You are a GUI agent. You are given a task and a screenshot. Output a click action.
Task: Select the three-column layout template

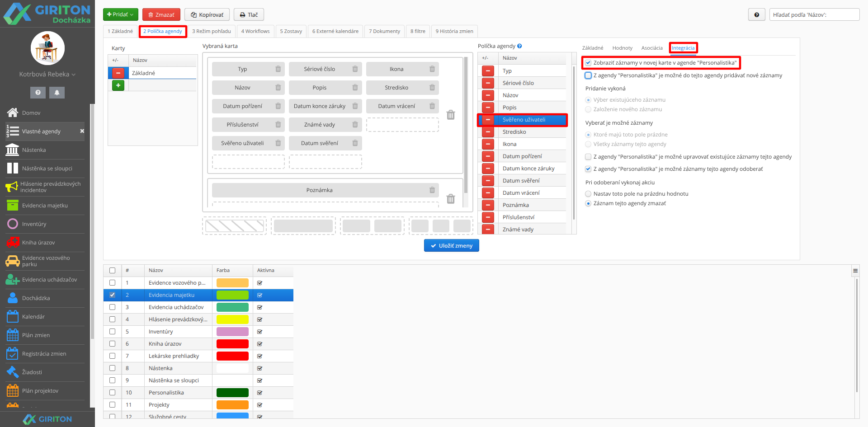pyautogui.click(x=441, y=226)
